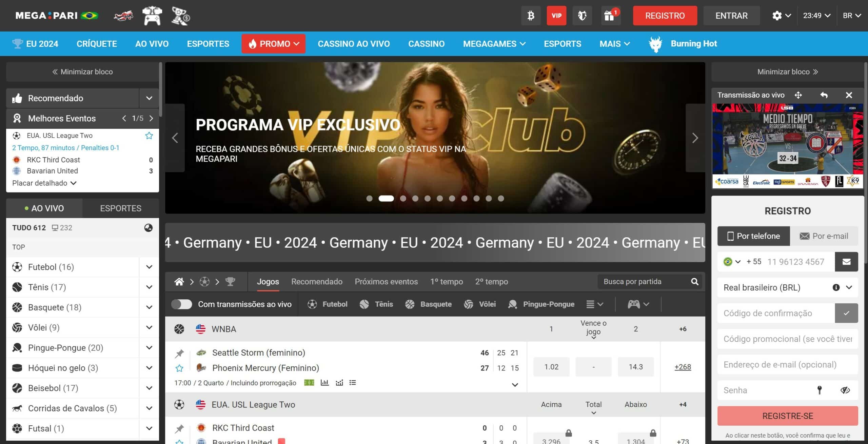
Task: Open the PROMO menu
Action: (x=273, y=44)
